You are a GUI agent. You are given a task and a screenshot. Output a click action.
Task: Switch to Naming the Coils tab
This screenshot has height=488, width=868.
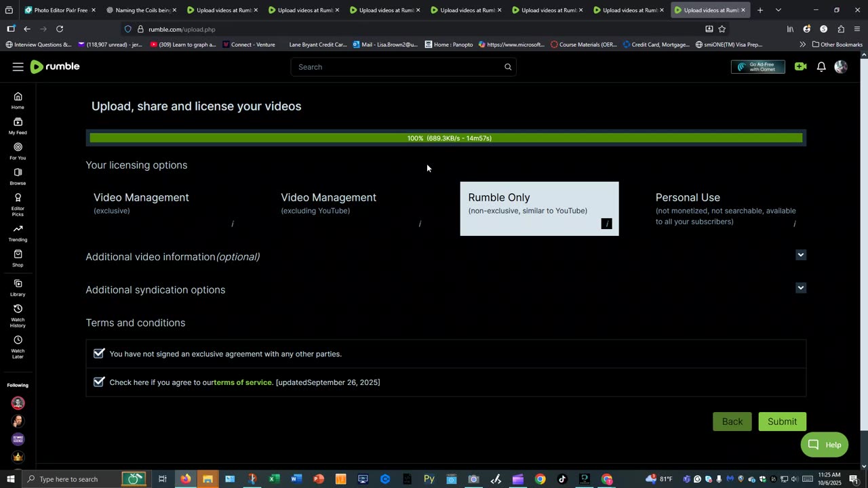[x=141, y=10]
